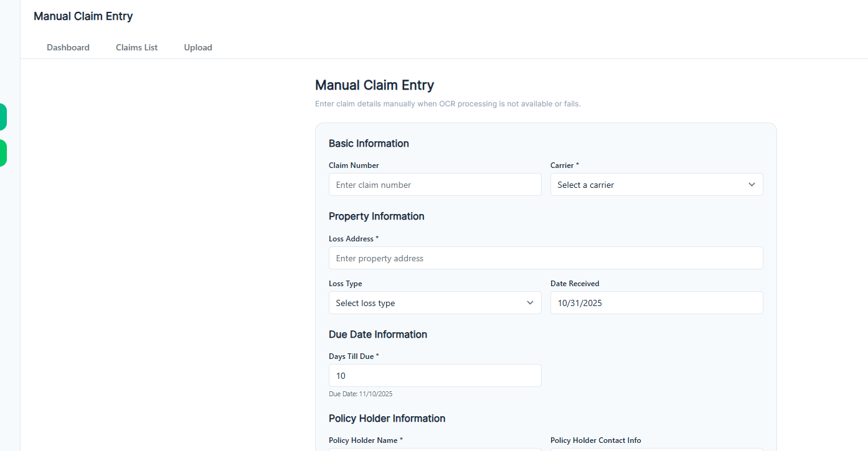Click the Basic Information section header
Image resolution: width=868 pixels, height=451 pixels.
[369, 143]
